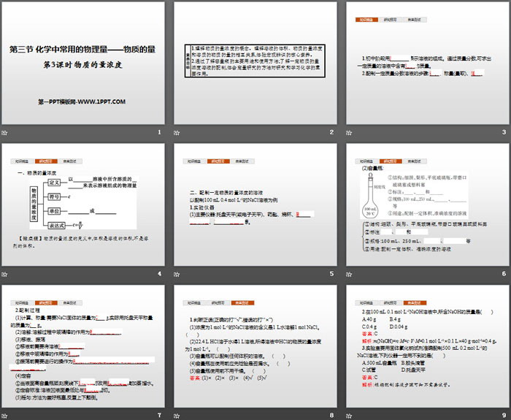This screenshot has width=511, height=420.
Task: Select slide 8 thumbnail with true-false questions
Action: coord(255,346)
